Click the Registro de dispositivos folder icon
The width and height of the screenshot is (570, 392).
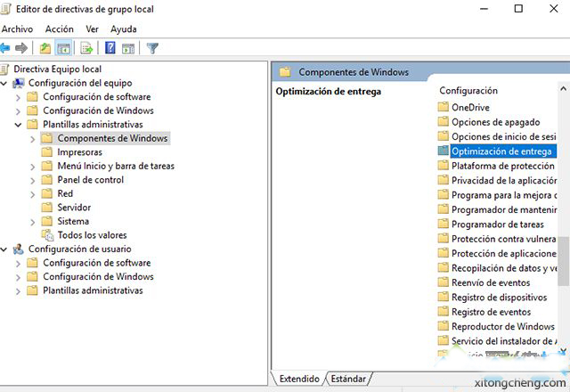(x=443, y=297)
